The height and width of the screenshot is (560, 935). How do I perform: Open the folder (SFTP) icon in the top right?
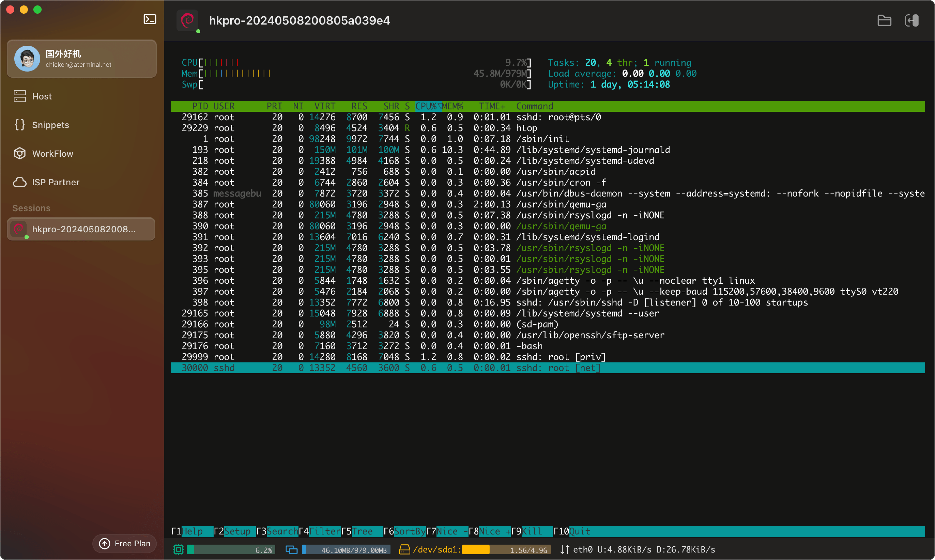[884, 20]
